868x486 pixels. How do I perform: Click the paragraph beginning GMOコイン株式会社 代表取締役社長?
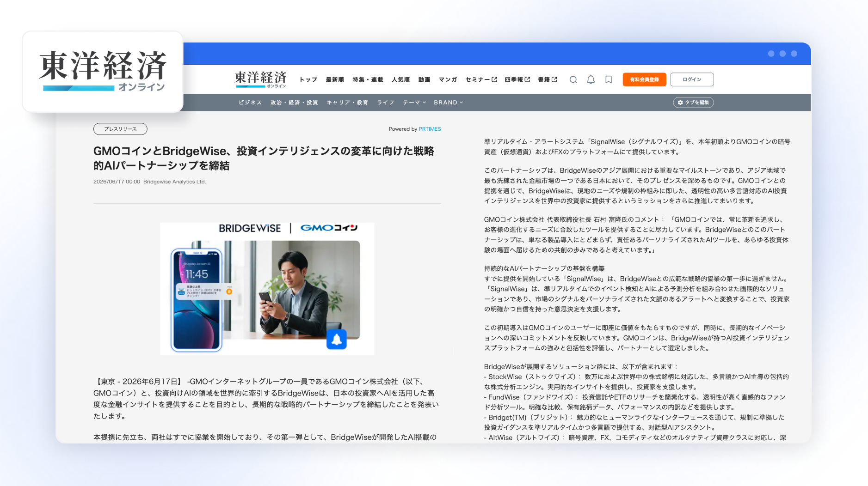tap(636, 235)
